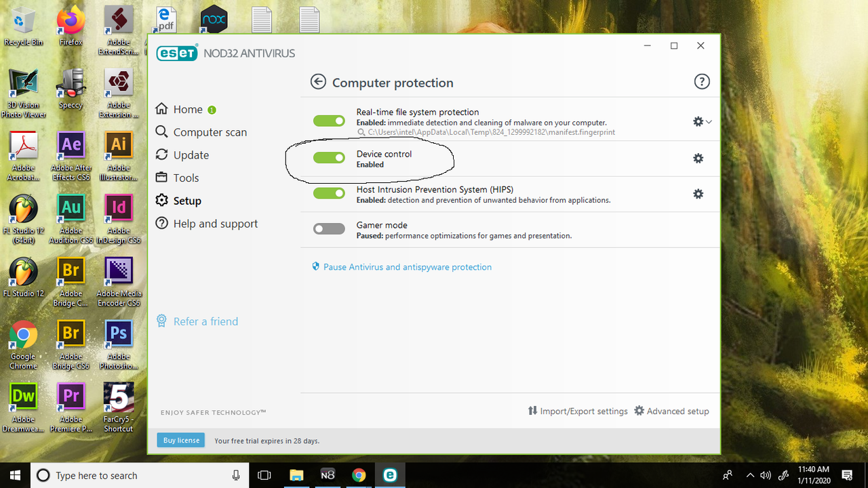The image size is (868, 488).
Task: Select the Speccy desktop shortcut
Action: coord(71,89)
